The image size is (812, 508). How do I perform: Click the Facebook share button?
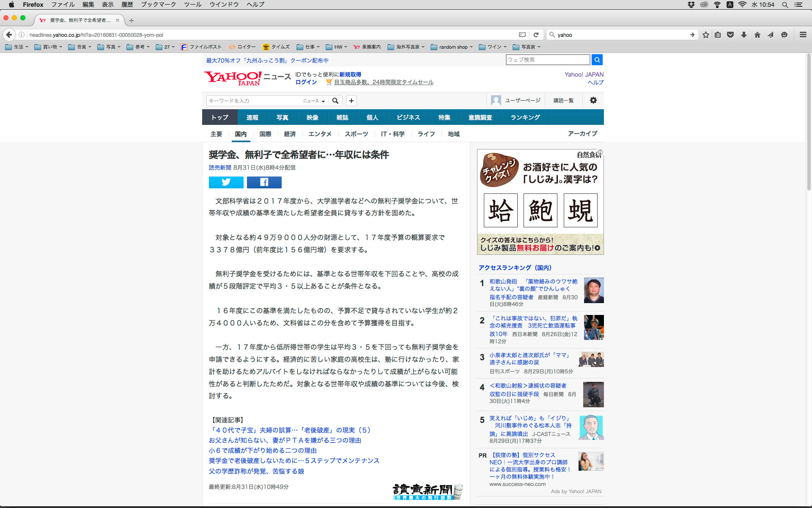pyautogui.click(x=264, y=182)
